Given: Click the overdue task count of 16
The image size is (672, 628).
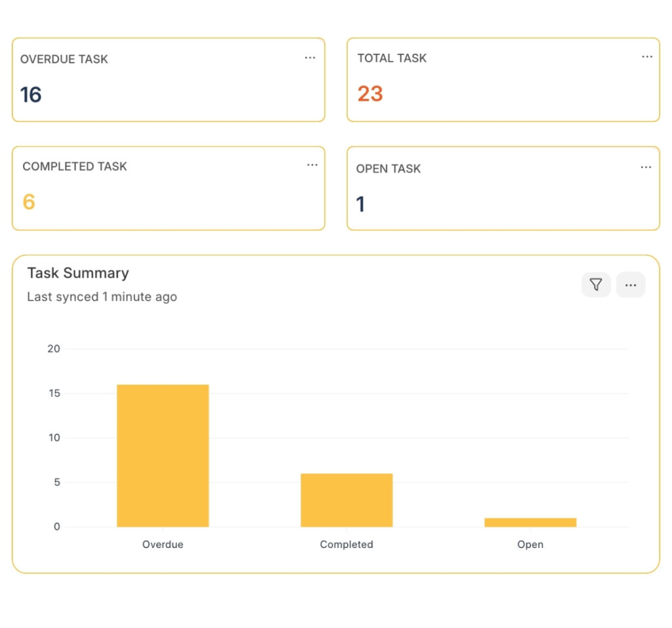Looking at the screenshot, I should [29, 94].
